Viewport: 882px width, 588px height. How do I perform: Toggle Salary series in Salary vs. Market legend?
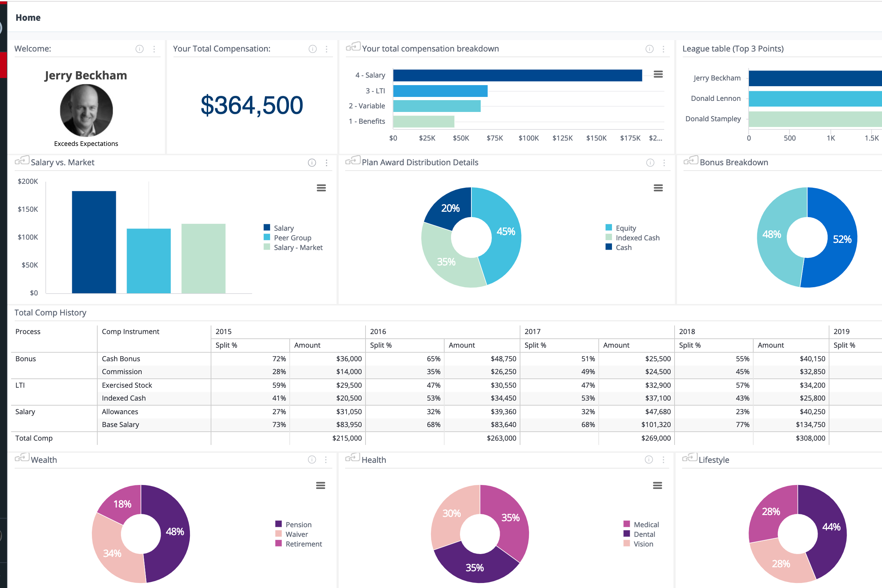(x=279, y=228)
